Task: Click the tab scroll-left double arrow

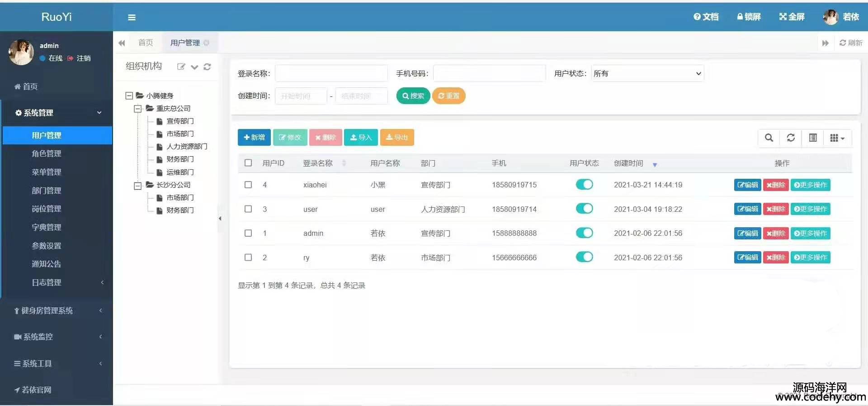Action: 122,43
